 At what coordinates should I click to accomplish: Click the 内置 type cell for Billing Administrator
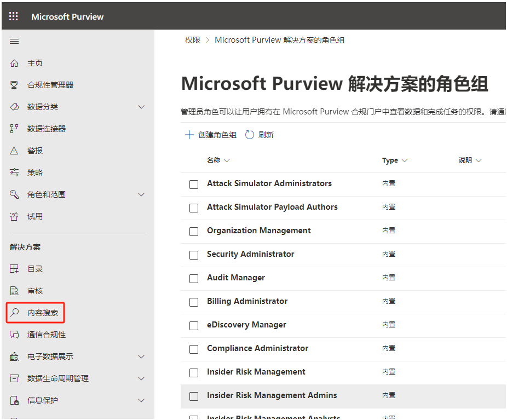(389, 301)
